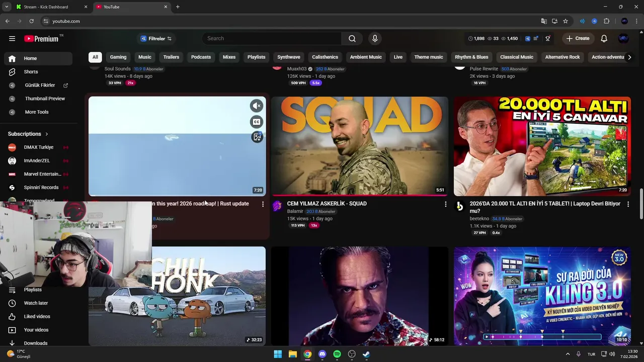Image resolution: width=644 pixels, height=362 pixels.
Task: Click the trophy icon in the extension bar
Action: point(548,38)
